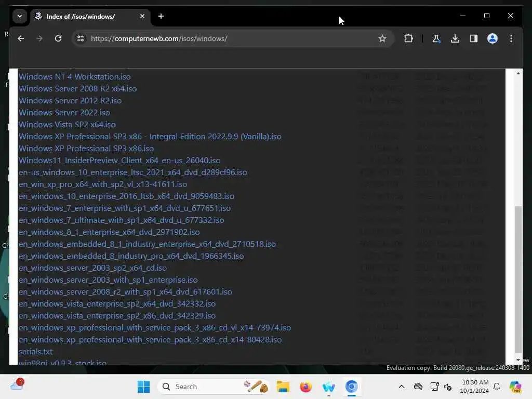Download Windows Server 2012 R2.iso
Image resolution: width=532 pixels, height=399 pixels.
coord(70,100)
